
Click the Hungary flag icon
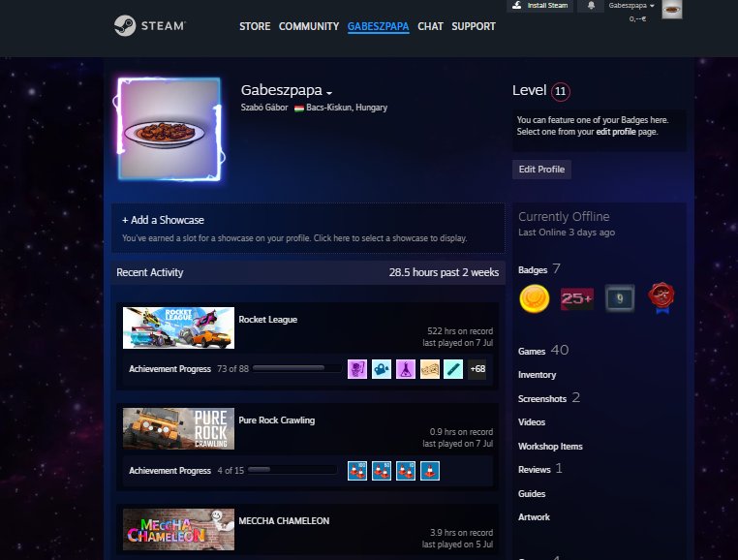(x=299, y=108)
